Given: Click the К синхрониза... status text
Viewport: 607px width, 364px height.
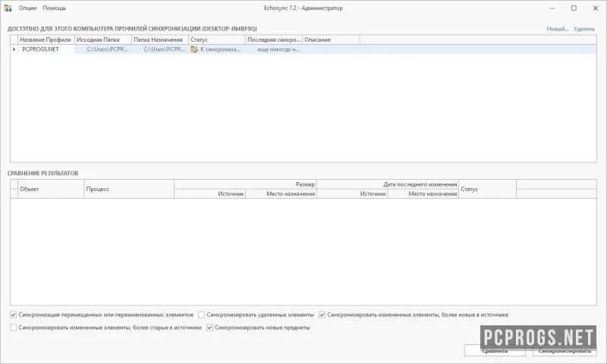Looking at the screenshot, I should [x=220, y=49].
